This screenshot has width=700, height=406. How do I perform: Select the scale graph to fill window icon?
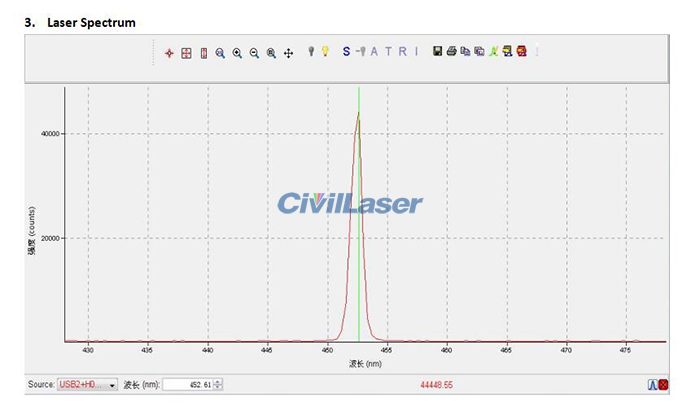click(186, 53)
